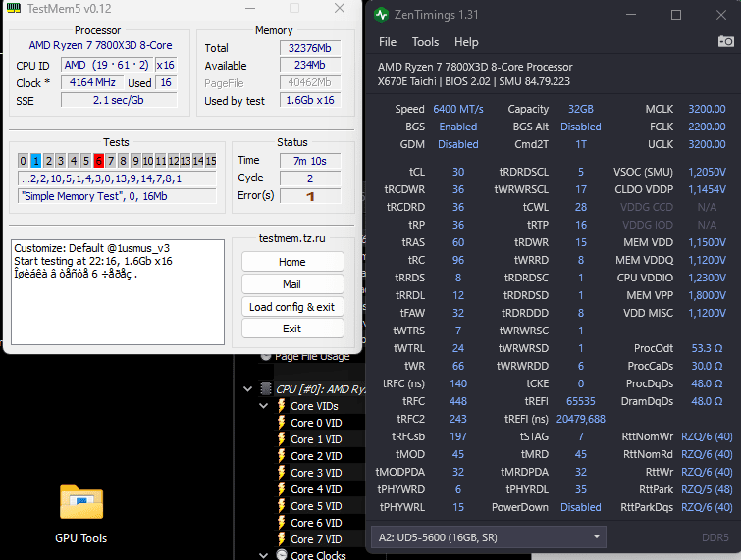Image resolution: width=741 pixels, height=560 pixels.
Task: Click the ProcOdt 53.3 Ω value
Action: click(x=707, y=348)
